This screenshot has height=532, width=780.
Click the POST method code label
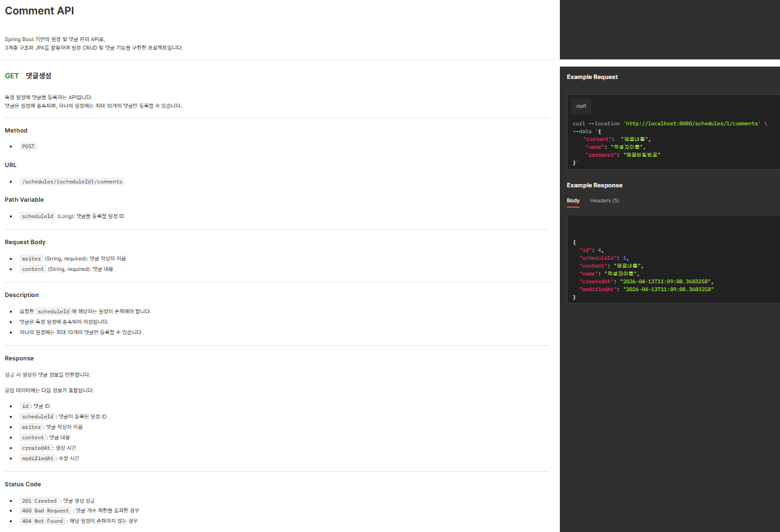point(28,146)
